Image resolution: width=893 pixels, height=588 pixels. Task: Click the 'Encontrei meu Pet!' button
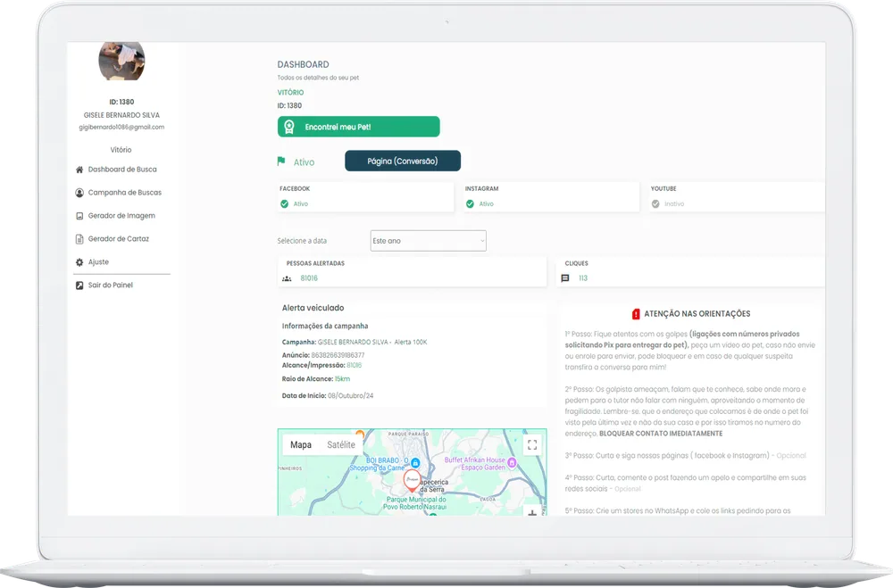pyautogui.click(x=359, y=127)
